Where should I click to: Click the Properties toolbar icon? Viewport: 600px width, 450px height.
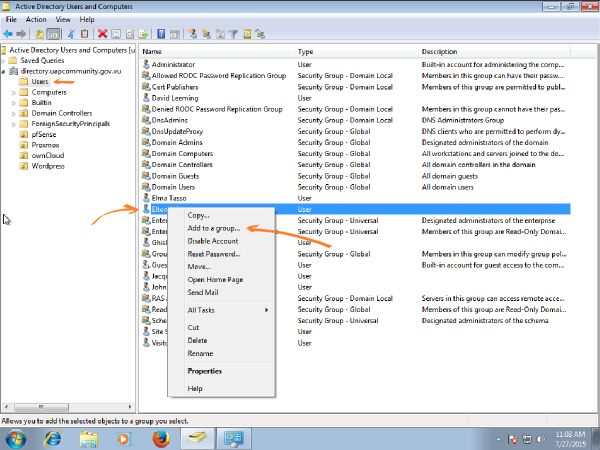[116, 34]
